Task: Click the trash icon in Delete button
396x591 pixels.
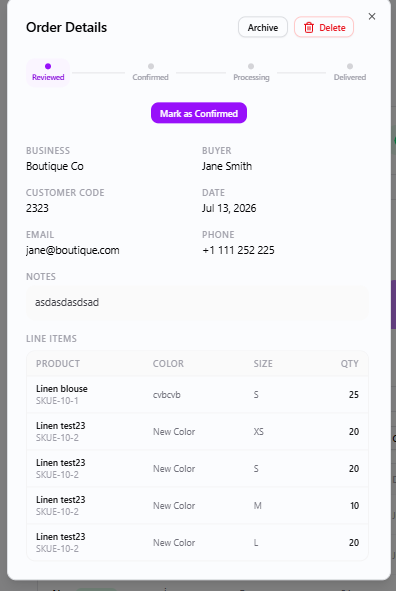Action: (309, 28)
